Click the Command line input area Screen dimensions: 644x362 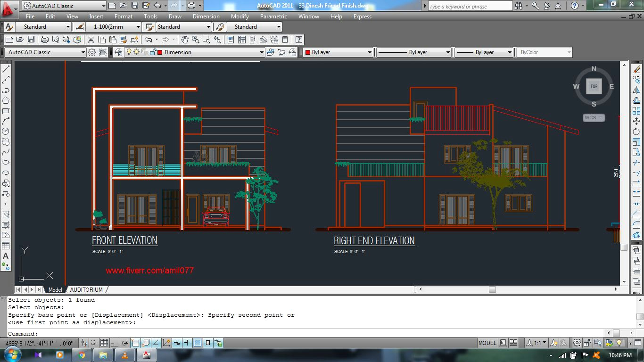(321, 334)
